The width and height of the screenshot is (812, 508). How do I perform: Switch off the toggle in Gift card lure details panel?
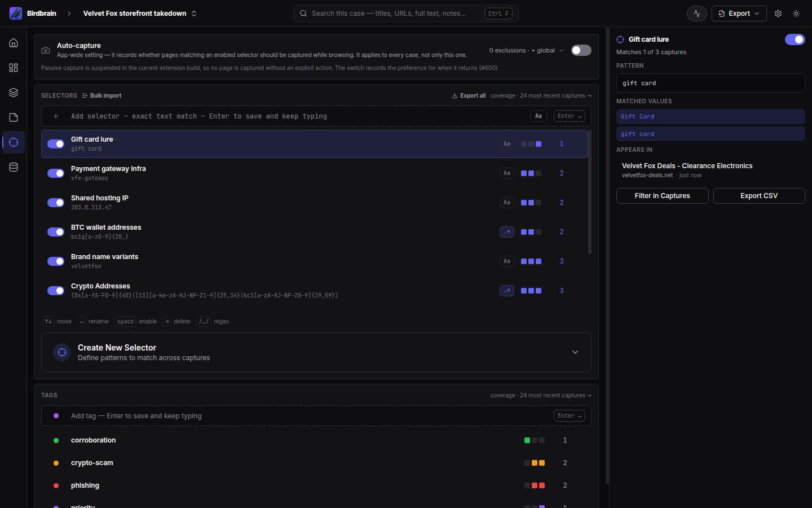[x=795, y=40]
